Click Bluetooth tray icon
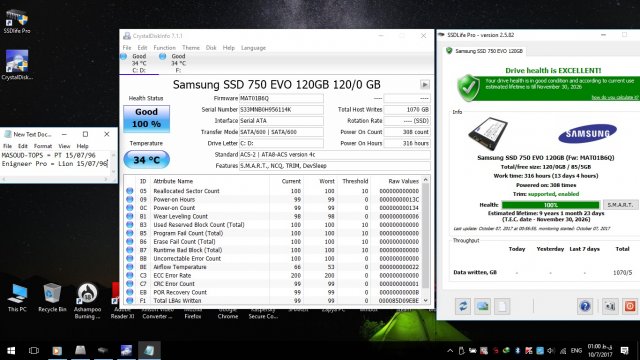This screenshot has height=360, width=640. (x=517, y=351)
